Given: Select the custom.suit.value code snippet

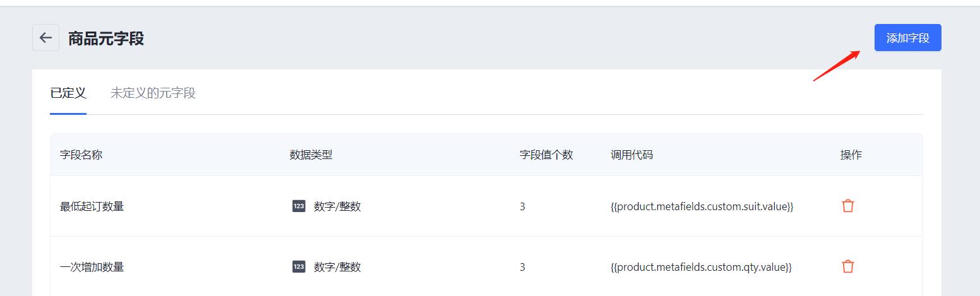Looking at the screenshot, I should 702,206.
